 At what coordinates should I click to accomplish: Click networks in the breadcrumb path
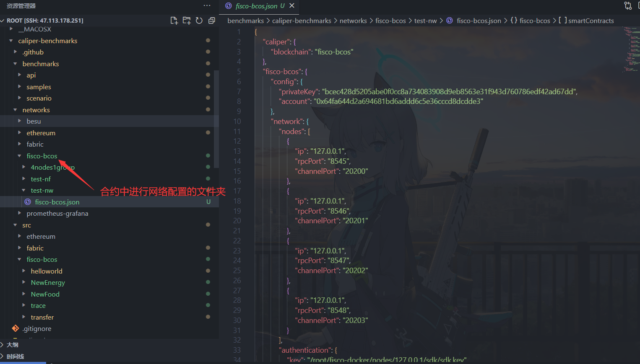[353, 21]
